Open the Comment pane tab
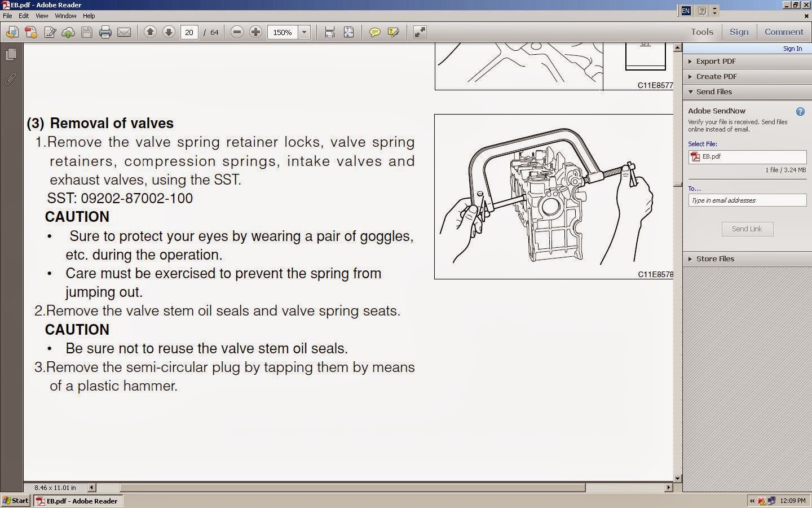Viewport: 812px width, 508px height. [x=784, y=32]
